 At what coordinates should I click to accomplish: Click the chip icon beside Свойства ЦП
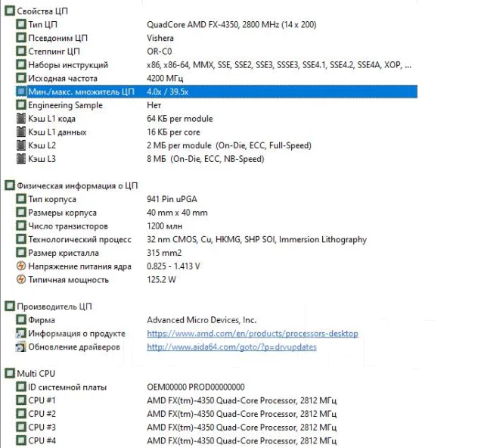(x=10, y=11)
